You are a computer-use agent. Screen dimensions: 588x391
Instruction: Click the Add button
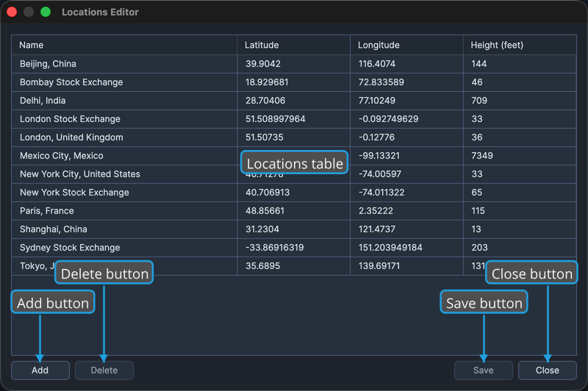(x=40, y=370)
